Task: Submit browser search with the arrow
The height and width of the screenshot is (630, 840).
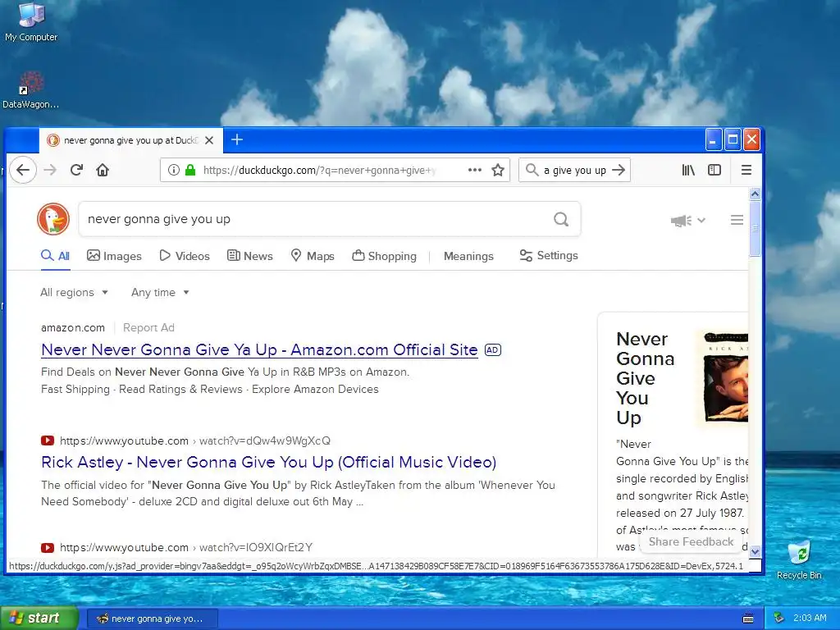Action: click(619, 171)
